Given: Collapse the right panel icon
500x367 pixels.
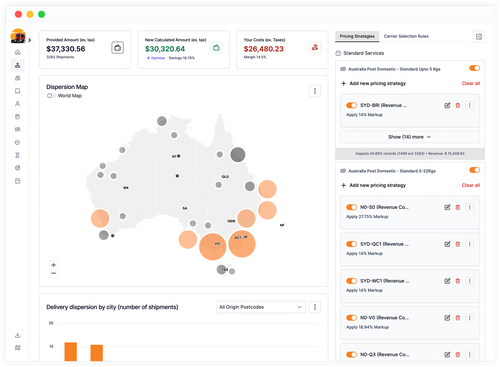Looking at the screenshot, I should click(x=479, y=37).
